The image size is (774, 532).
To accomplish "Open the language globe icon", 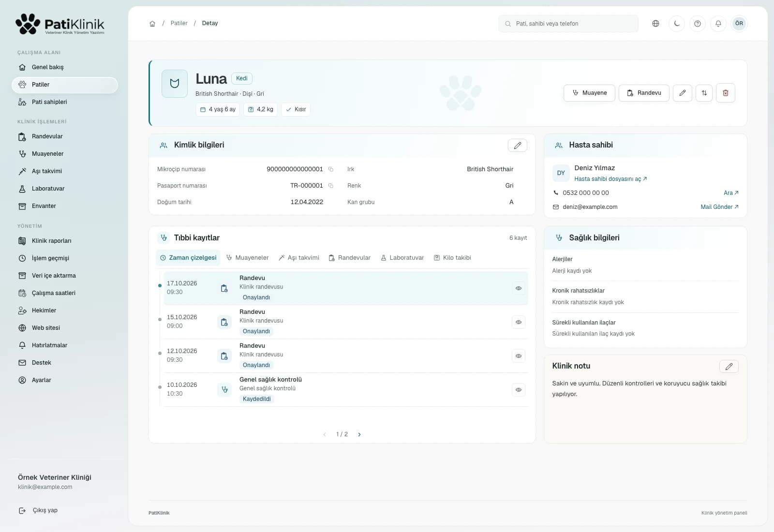I will click(655, 23).
